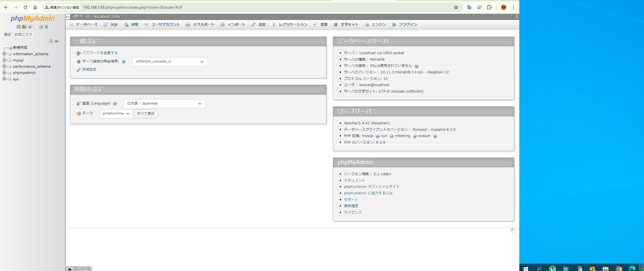Viewport: 644px width, 271px height.
Task: Open the utf8mb4_unicode_ci collation dropdown
Action: [170, 61]
